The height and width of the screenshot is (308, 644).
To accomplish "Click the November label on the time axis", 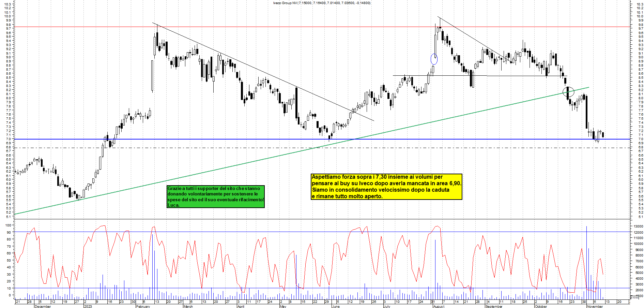I will click(595, 306).
